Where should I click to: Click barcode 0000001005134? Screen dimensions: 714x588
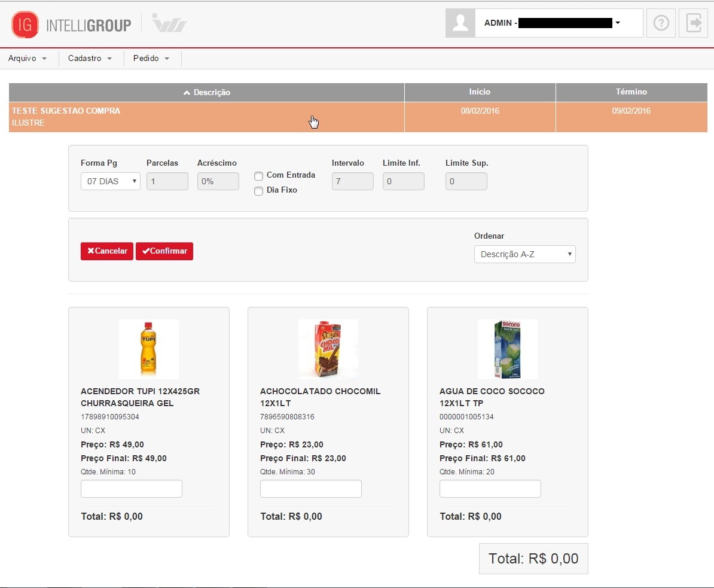(467, 417)
